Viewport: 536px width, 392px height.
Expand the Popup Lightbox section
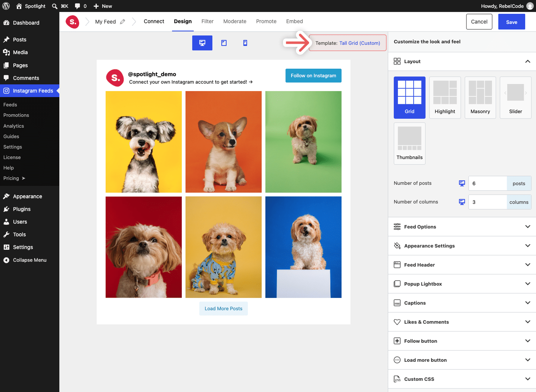[x=528, y=284]
